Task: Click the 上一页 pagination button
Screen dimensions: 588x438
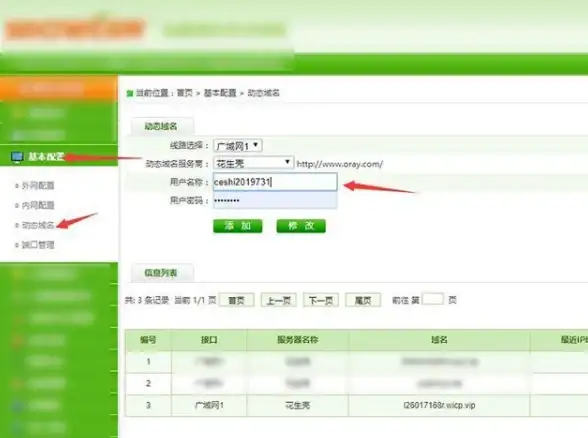Action: coord(279,300)
